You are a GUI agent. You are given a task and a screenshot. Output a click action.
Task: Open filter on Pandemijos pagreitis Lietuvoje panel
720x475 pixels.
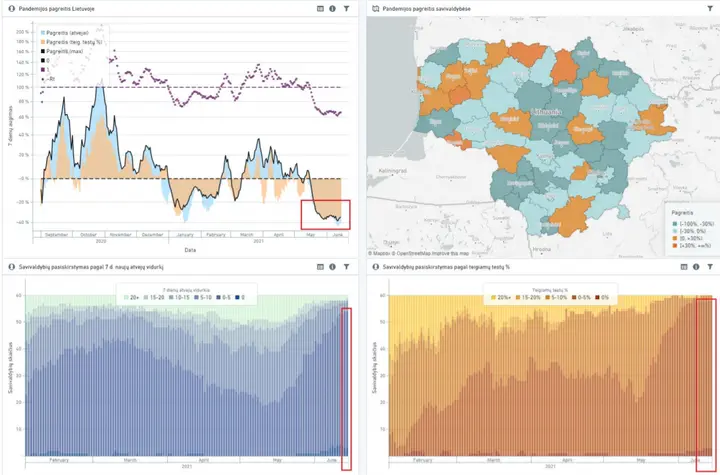pyautogui.click(x=347, y=9)
